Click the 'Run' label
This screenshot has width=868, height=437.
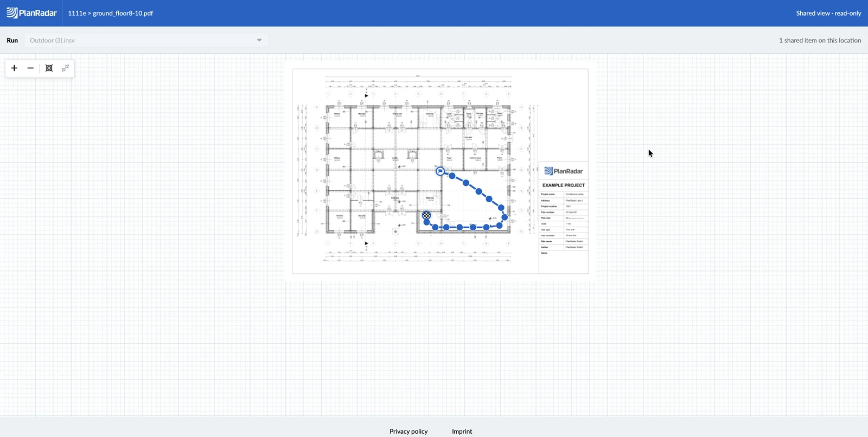[x=12, y=40]
